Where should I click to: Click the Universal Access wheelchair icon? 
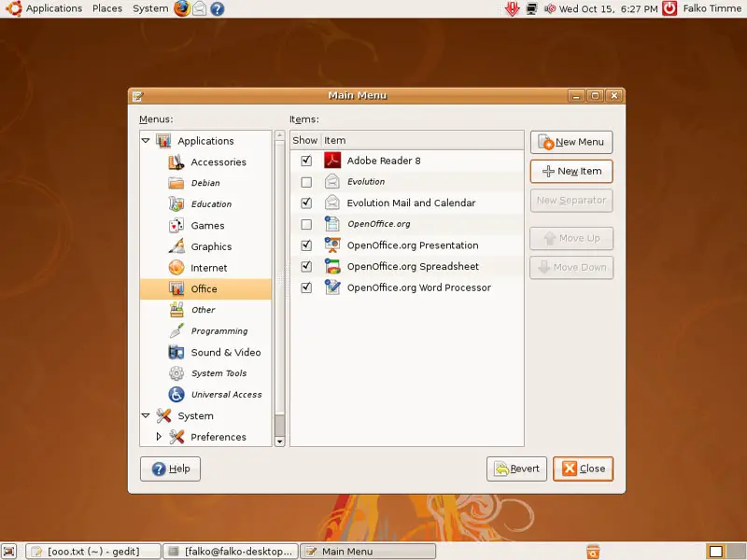(176, 394)
